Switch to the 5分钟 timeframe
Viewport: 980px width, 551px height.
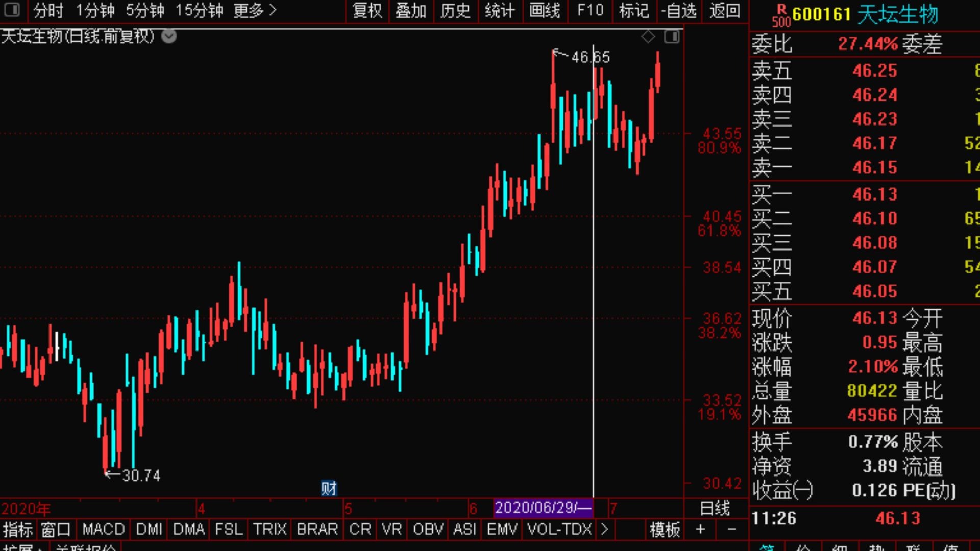point(145,10)
